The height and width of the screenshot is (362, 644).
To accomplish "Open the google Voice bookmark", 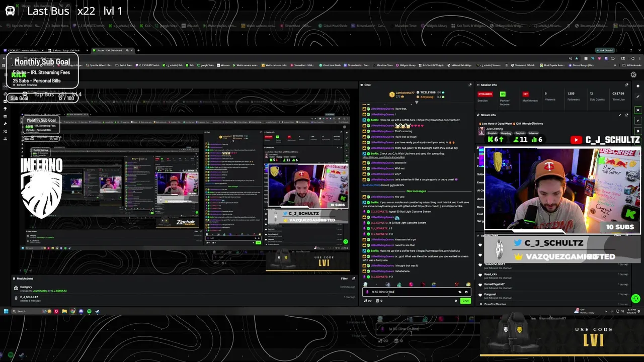I will pos(205,65).
